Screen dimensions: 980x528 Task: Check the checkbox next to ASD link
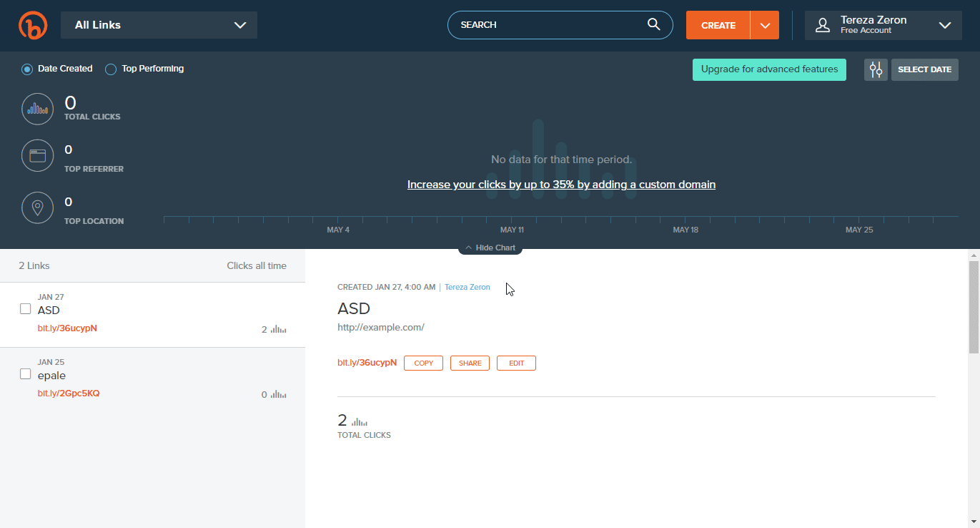point(25,309)
